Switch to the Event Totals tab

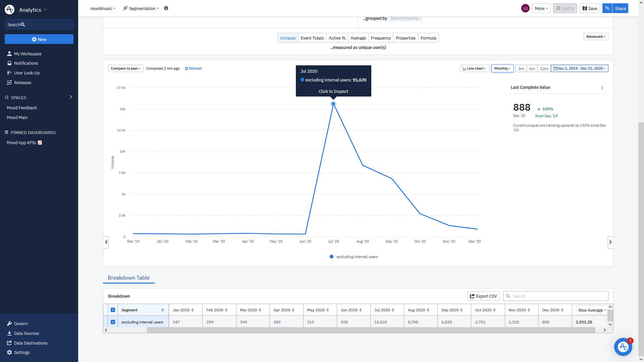[x=312, y=38]
